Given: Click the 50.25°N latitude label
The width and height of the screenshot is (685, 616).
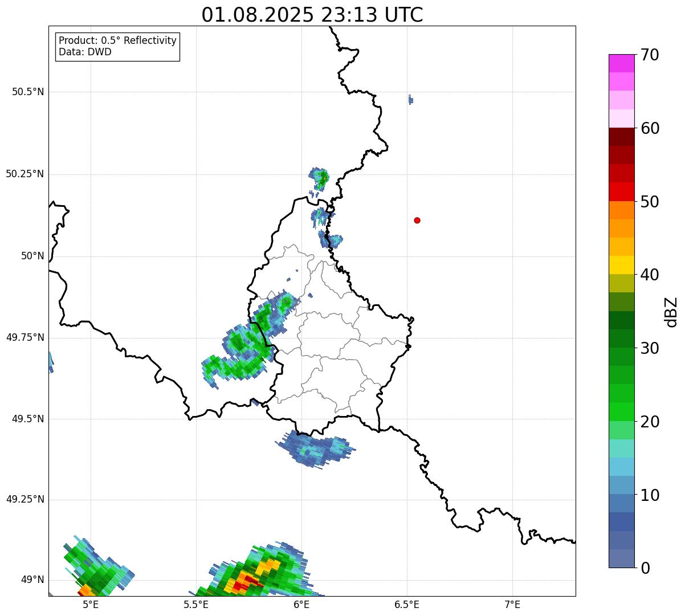Looking at the screenshot, I should point(25,174).
